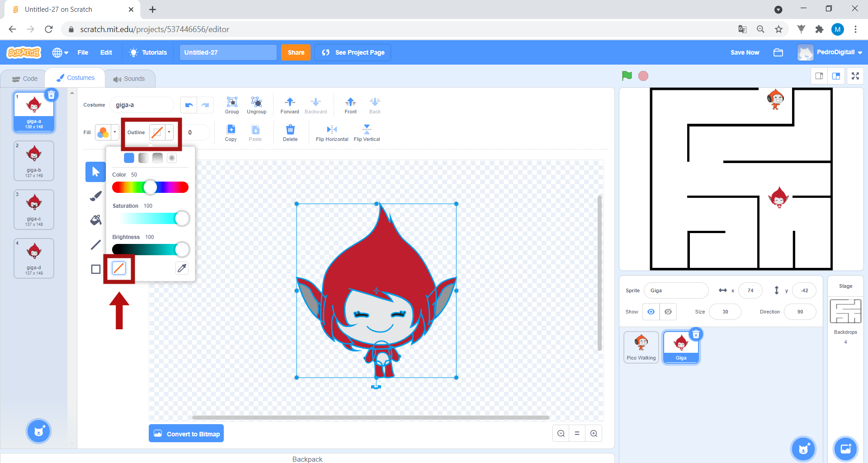Bring selection to Front

350,105
